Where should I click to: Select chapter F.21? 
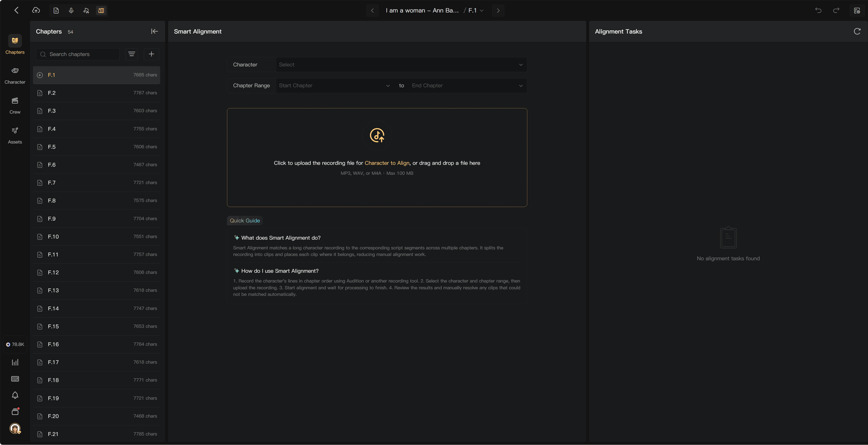coord(96,434)
